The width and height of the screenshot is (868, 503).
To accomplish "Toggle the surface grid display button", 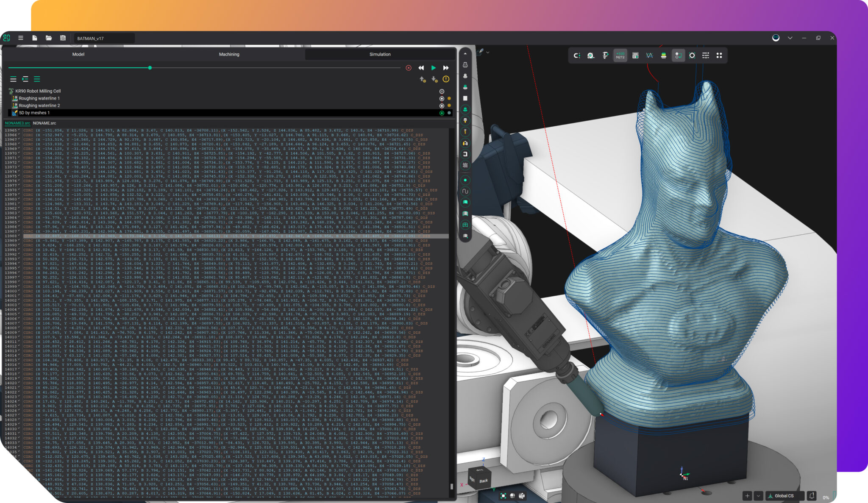I will click(465, 225).
